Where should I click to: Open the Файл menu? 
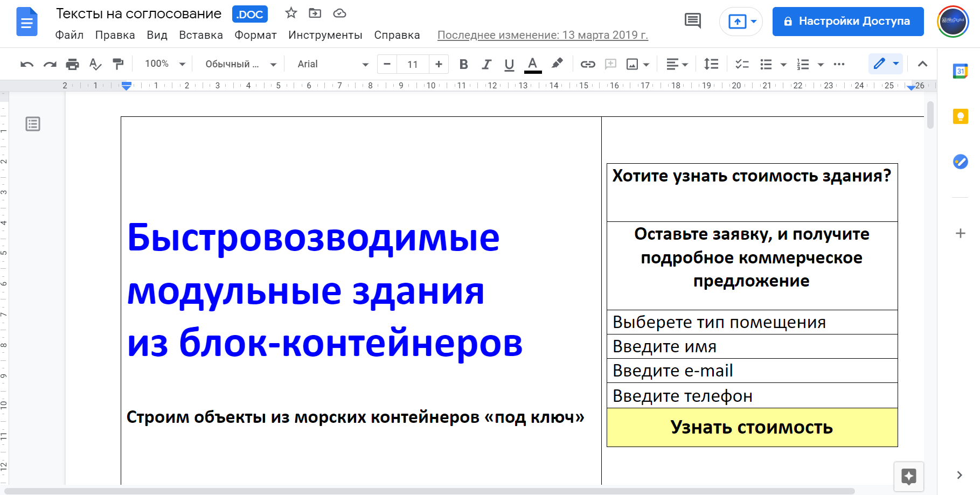tap(69, 35)
